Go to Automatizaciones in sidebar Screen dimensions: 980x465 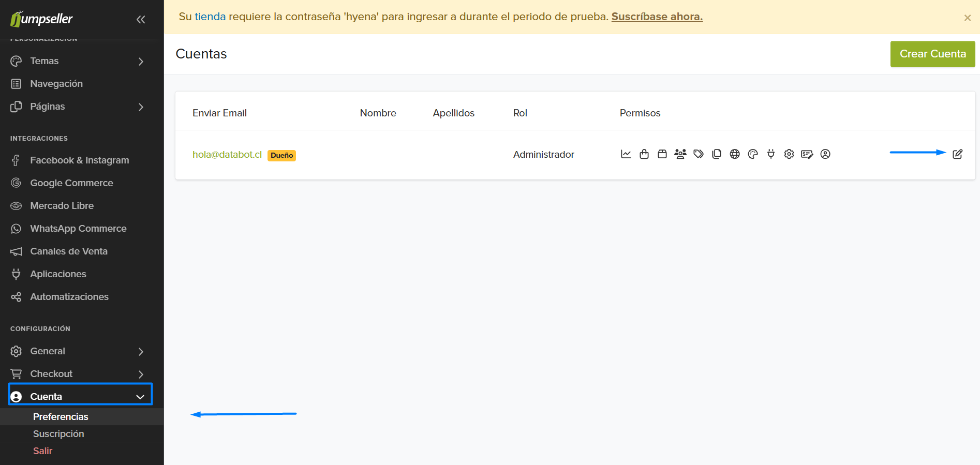[69, 297]
